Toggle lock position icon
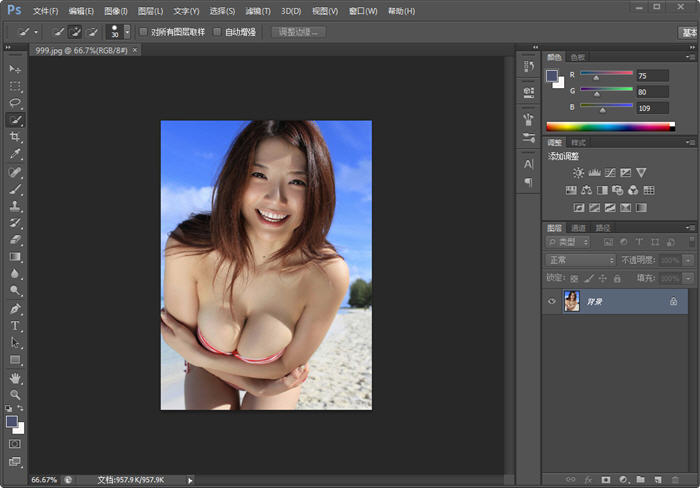Screen dimensions: 700x488 (602, 279)
